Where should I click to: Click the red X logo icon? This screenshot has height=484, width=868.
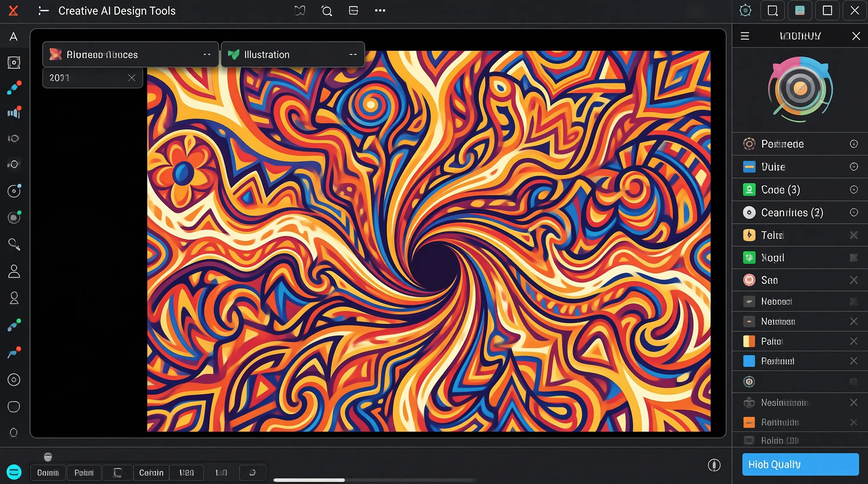click(x=13, y=11)
